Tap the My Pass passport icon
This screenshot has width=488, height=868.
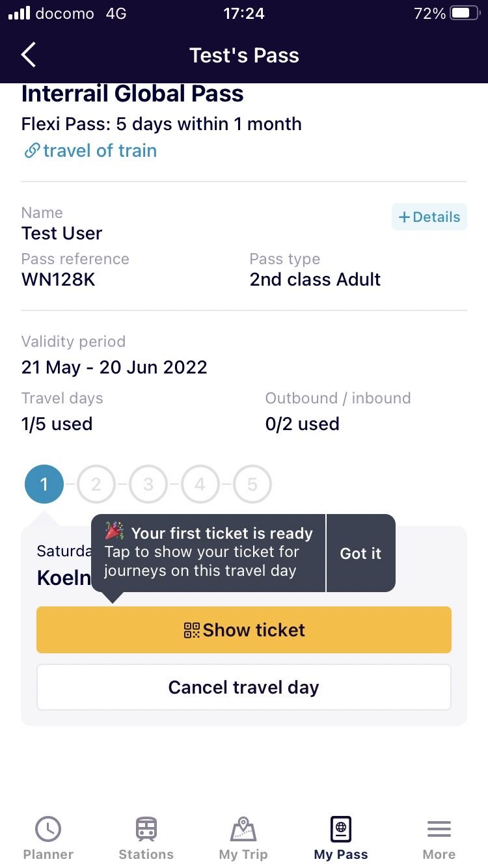point(341,829)
